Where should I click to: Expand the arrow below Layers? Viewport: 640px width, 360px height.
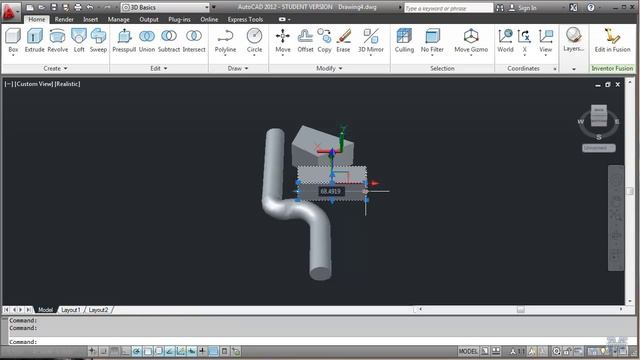click(574, 69)
